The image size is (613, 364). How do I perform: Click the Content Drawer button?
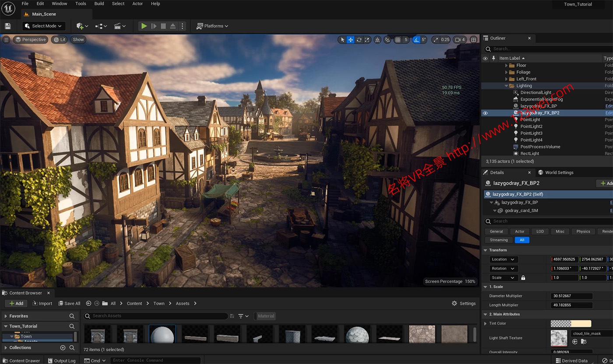tap(21, 361)
